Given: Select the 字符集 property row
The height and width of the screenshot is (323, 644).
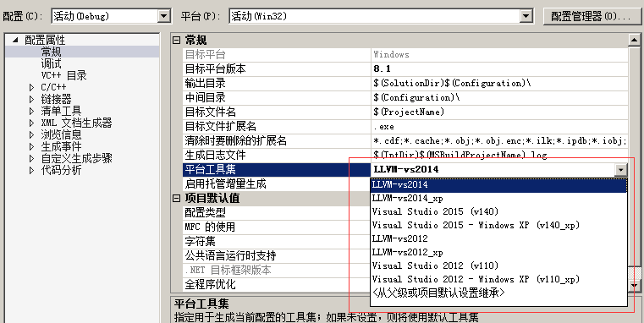Looking at the screenshot, I should (277, 241).
